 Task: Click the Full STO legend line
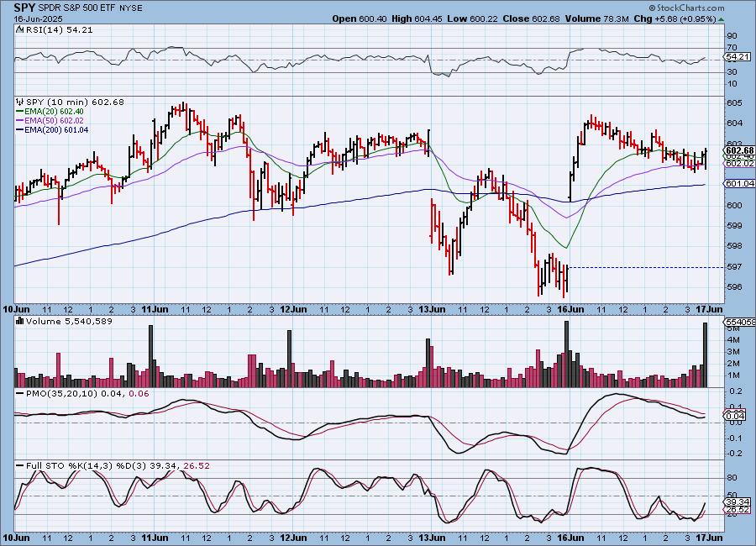pyautogui.click(x=20, y=465)
